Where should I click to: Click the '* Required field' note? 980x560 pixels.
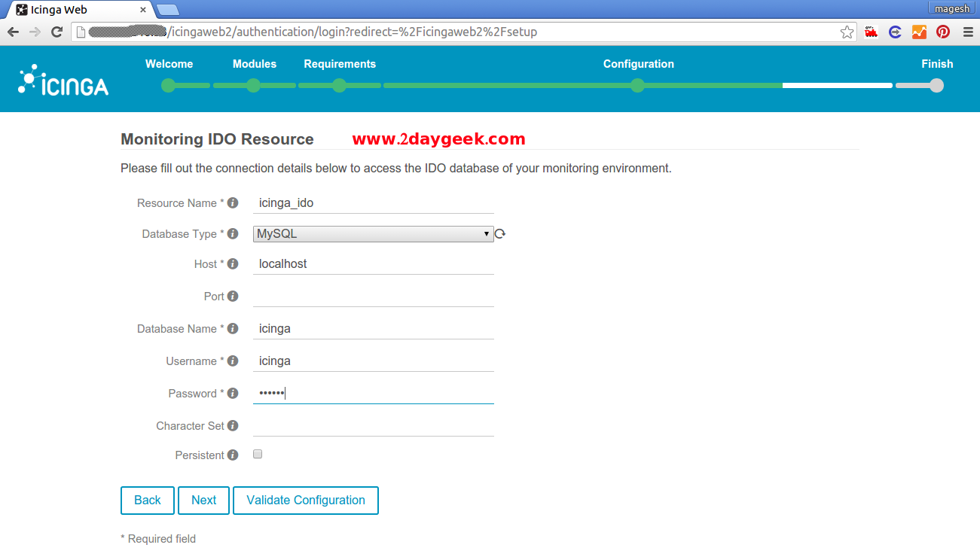pos(158,539)
